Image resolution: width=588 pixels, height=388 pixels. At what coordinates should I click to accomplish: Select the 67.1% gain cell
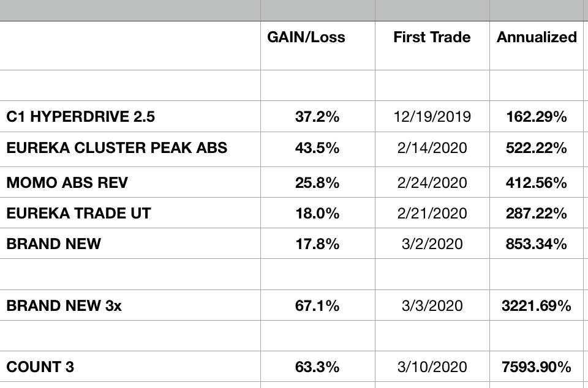pos(317,305)
